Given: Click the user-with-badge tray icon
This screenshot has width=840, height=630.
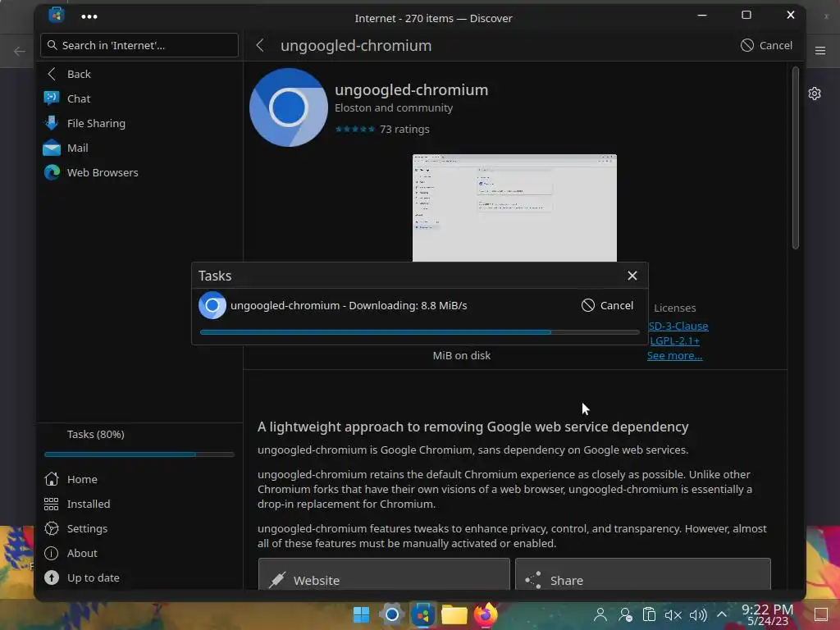Looking at the screenshot, I should point(625,614).
